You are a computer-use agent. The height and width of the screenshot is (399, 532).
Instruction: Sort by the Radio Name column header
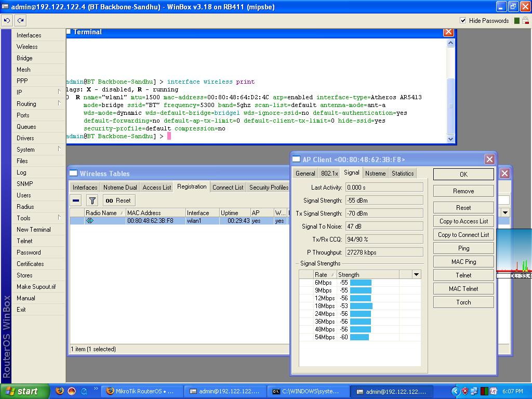point(104,212)
